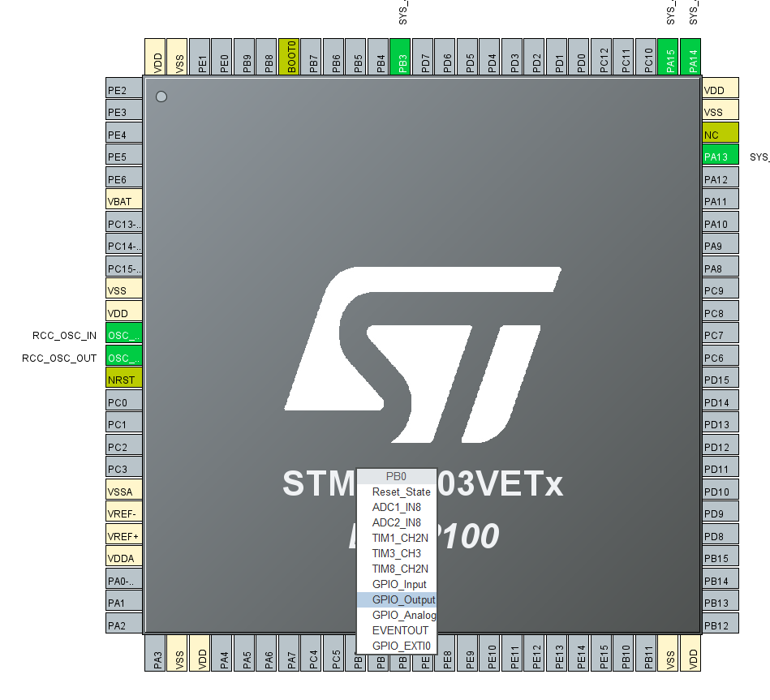Select the PD15 pin on right edge
The image size is (770, 700).
click(719, 379)
